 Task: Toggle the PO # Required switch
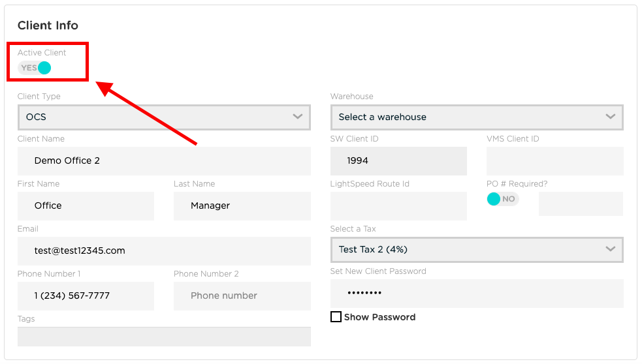[x=502, y=199]
